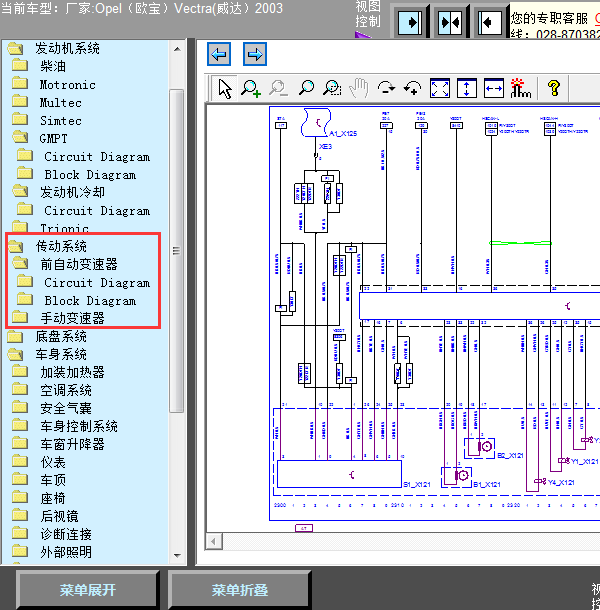Open Circuit Diagram under 前自动变速器
The height and width of the screenshot is (610, 600).
97,283
